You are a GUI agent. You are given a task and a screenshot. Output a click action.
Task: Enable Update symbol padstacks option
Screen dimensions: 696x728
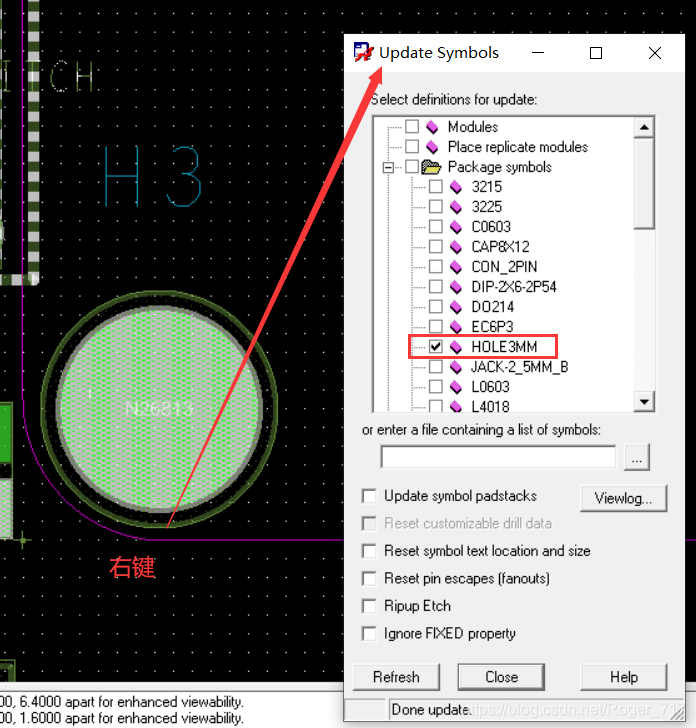coord(370,496)
